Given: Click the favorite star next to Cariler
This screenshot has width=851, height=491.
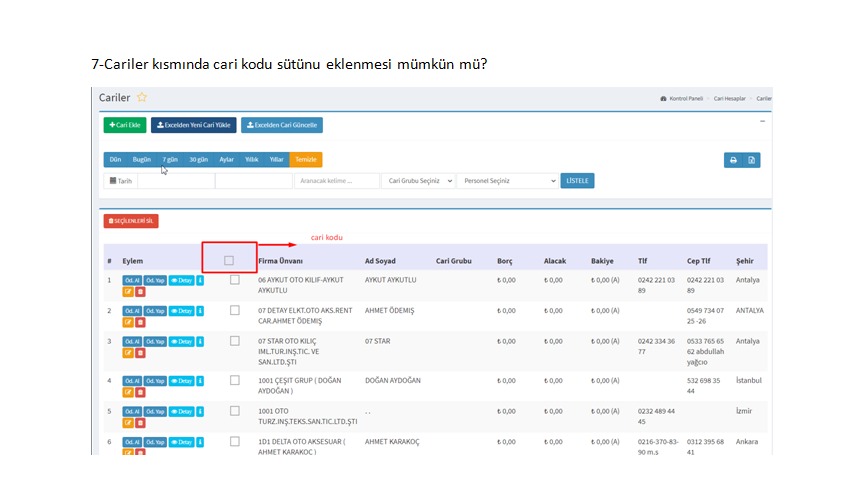Looking at the screenshot, I should tap(142, 97).
